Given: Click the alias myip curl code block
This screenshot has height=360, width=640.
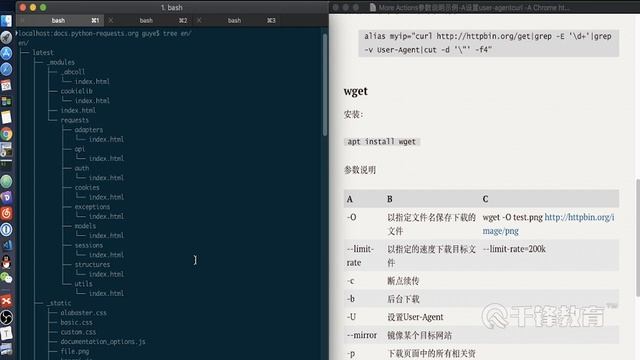Looking at the screenshot, I should [x=489, y=43].
